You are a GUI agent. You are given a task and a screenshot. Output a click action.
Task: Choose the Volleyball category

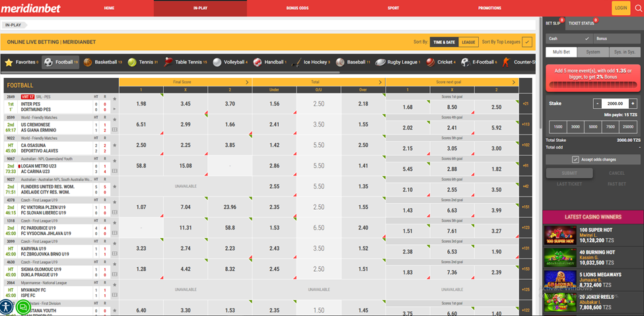[230, 63]
